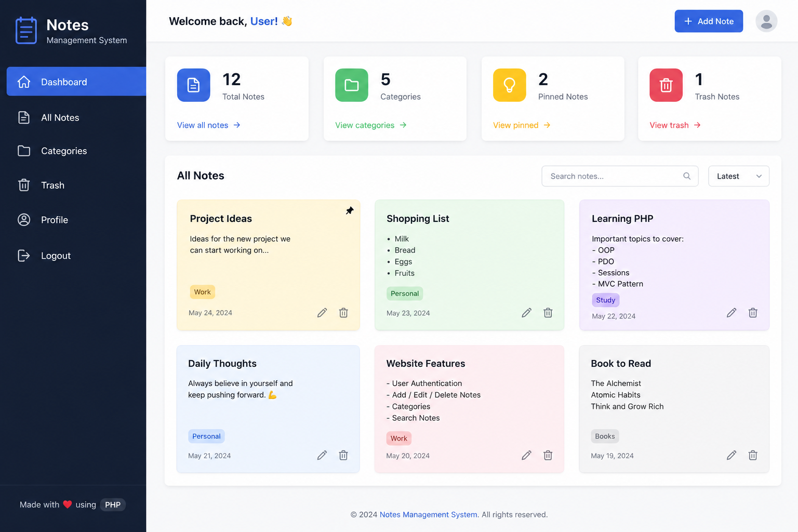Delete the Daily Thoughts note
The image size is (798, 532).
click(x=343, y=455)
